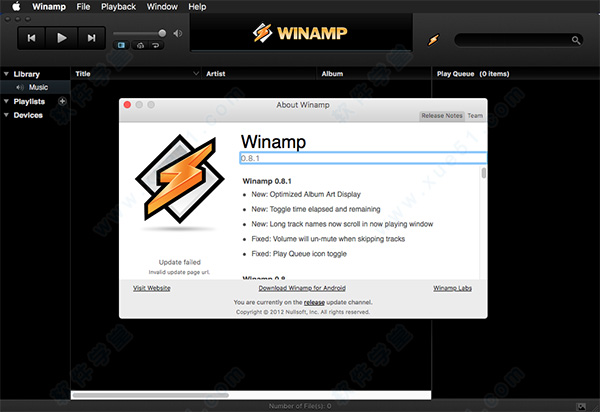
Task: Click the large Winamp logo in About dialog
Action: (179, 179)
